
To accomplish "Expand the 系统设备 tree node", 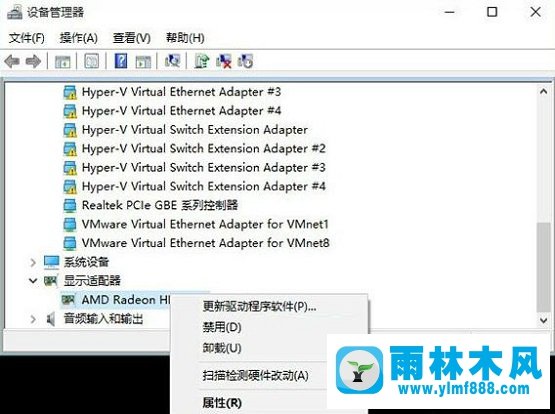I will (33, 263).
